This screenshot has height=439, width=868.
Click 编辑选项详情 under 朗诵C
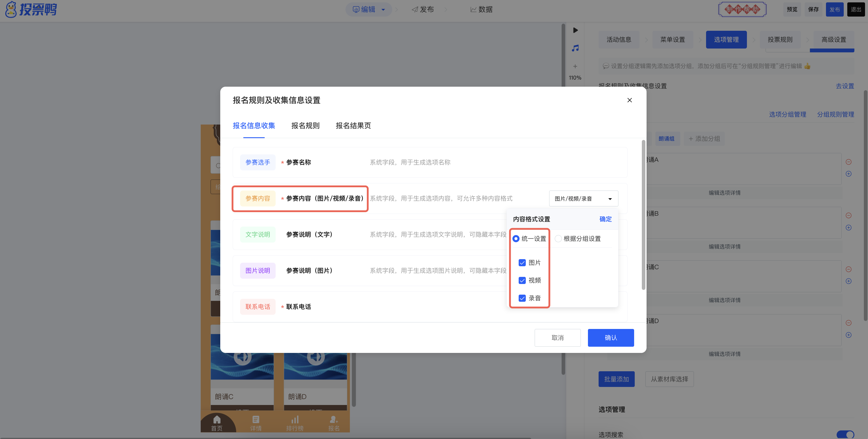click(724, 300)
